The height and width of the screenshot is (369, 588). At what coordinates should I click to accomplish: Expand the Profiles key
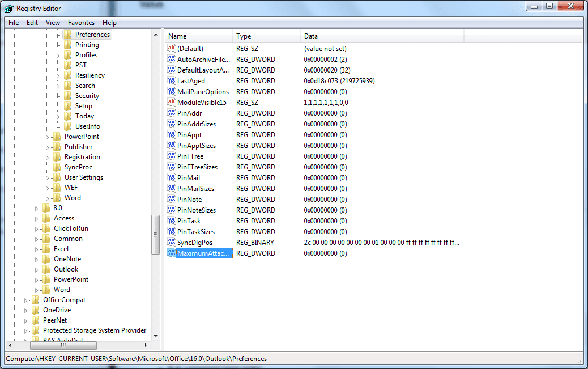[x=58, y=56]
